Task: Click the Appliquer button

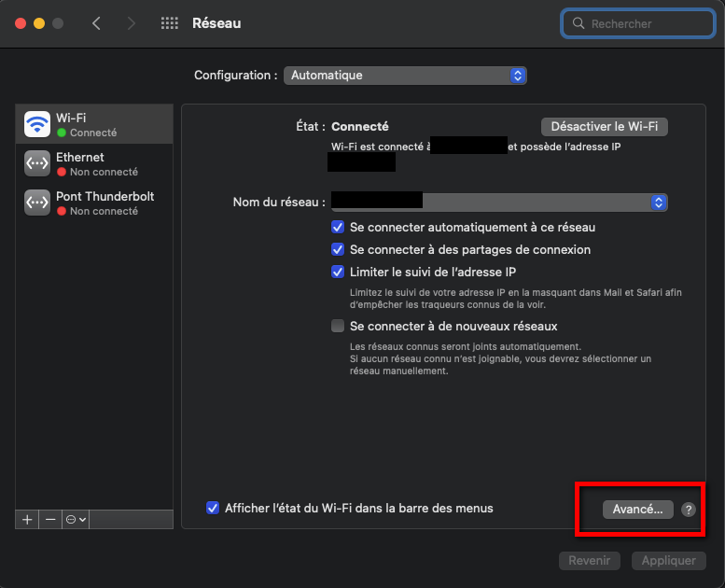Action: point(668,561)
